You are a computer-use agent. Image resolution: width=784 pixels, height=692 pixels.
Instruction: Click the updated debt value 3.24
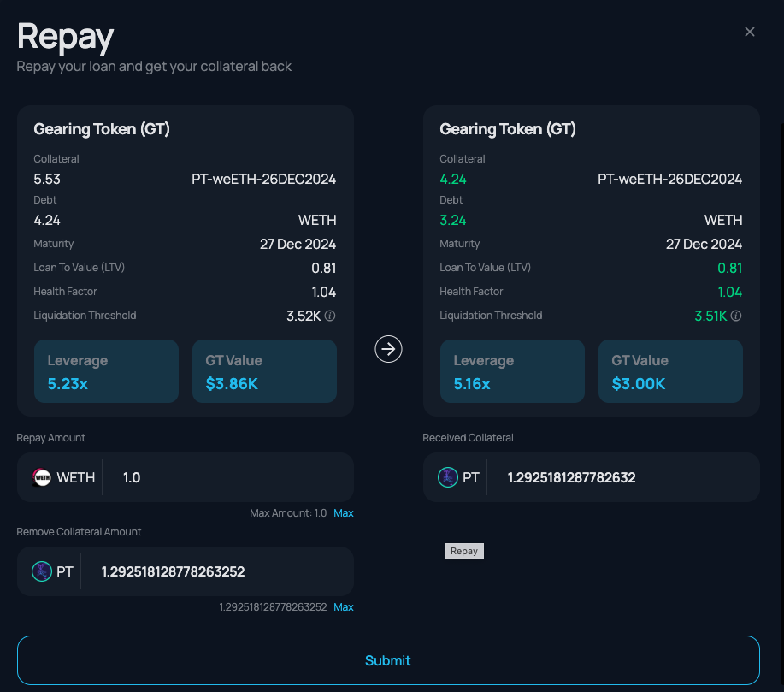pyautogui.click(x=453, y=220)
